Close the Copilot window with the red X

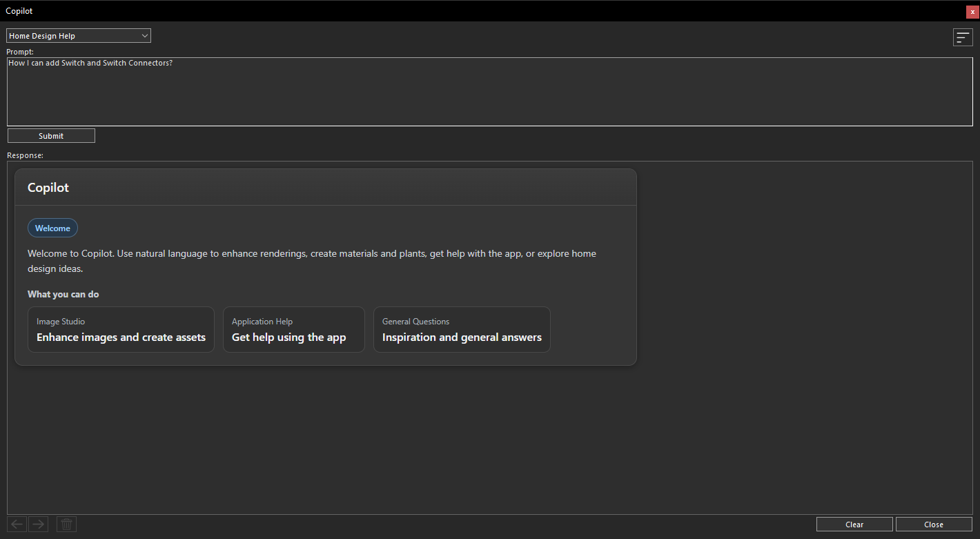pyautogui.click(x=972, y=12)
